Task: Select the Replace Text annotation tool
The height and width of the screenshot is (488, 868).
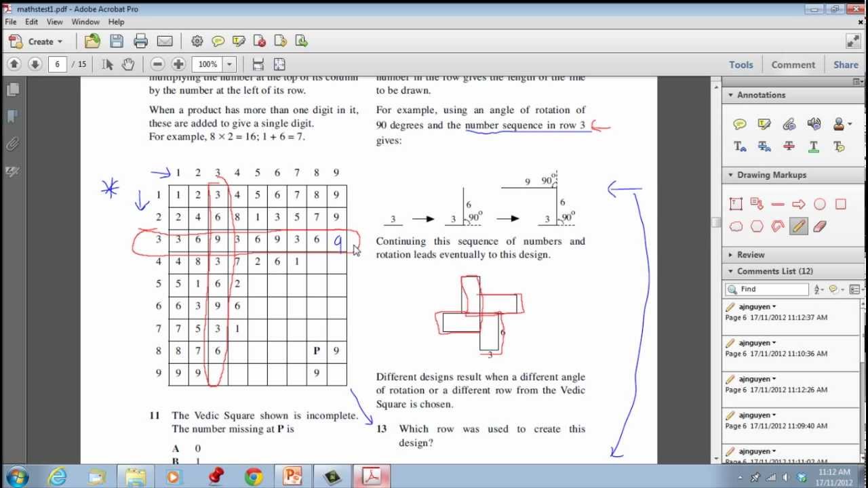Action: coord(764,146)
